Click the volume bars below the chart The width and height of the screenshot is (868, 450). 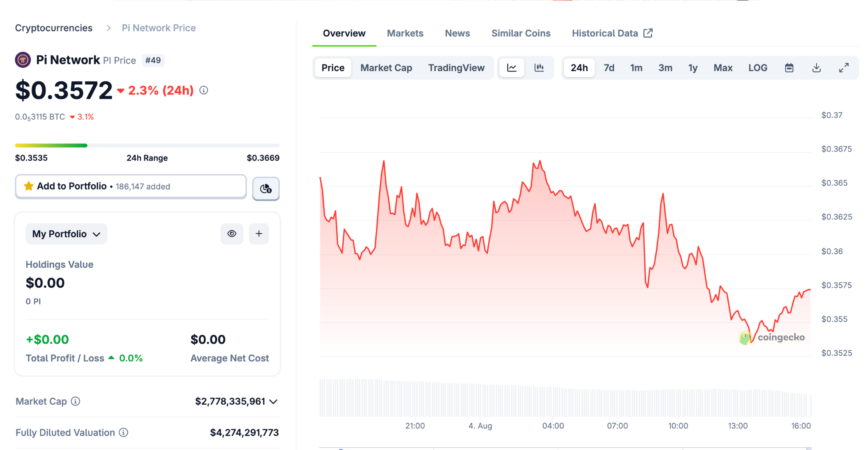tap(565, 397)
